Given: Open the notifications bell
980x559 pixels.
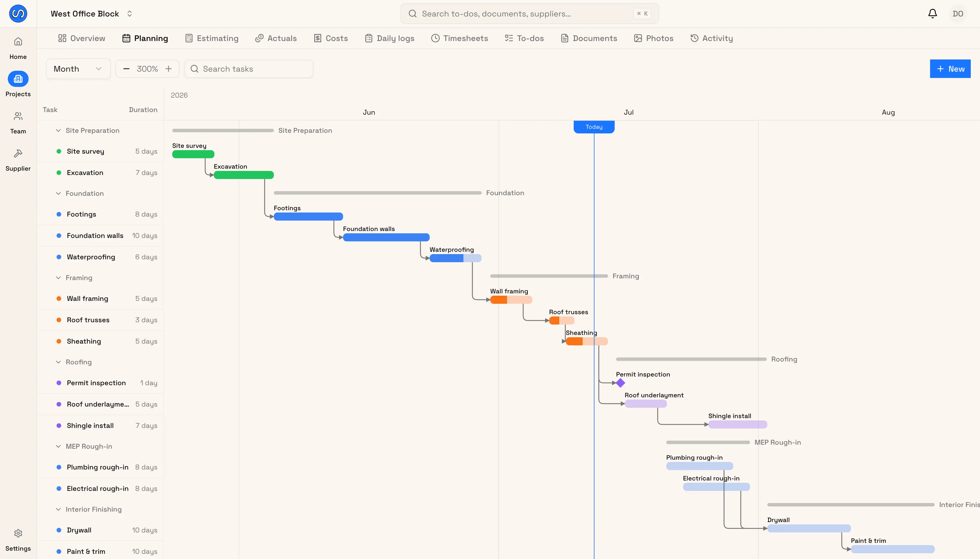Looking at the screenshot, I should click(x=932, y=14).
